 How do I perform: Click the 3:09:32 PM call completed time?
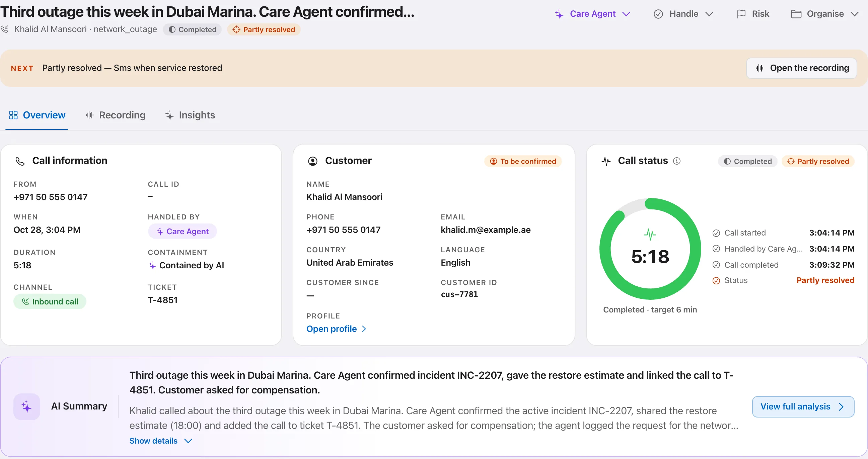point(831,265)
